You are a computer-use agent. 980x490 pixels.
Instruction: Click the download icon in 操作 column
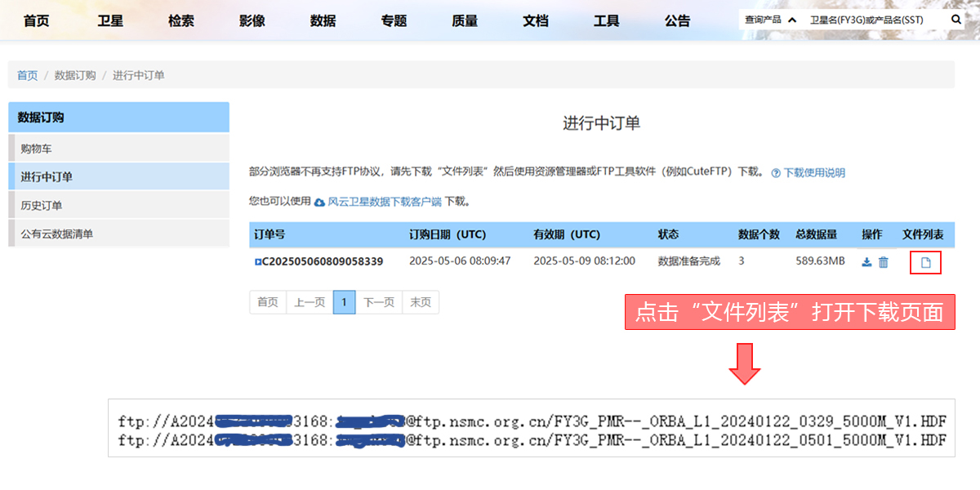(x=866, y=262)
